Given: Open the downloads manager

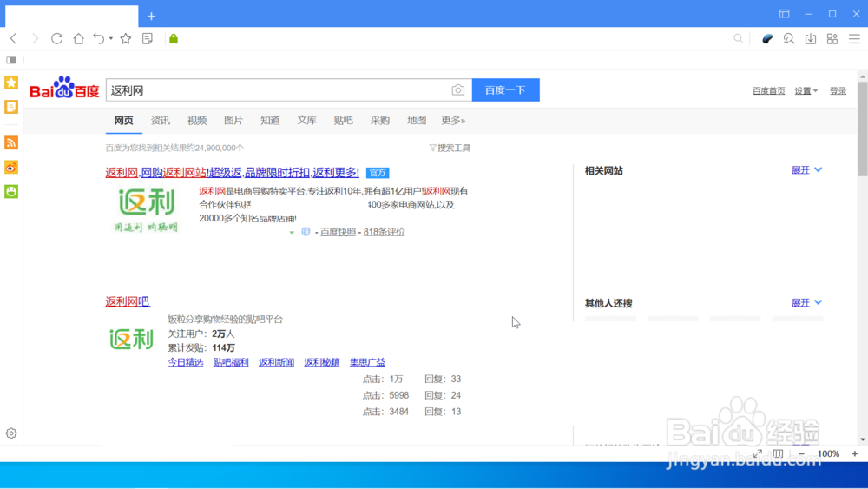Looking at the screenshot, I should point(811,39).
